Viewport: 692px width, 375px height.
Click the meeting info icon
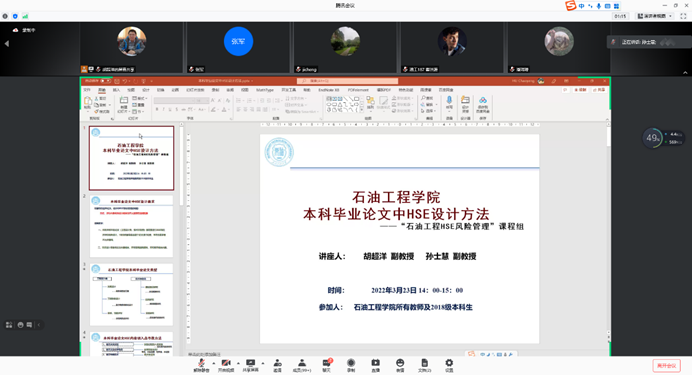click(5, 16)
